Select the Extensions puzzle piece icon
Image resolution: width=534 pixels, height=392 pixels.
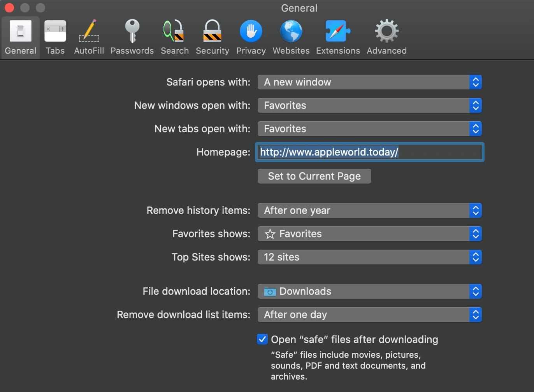[x=337, y=32]
